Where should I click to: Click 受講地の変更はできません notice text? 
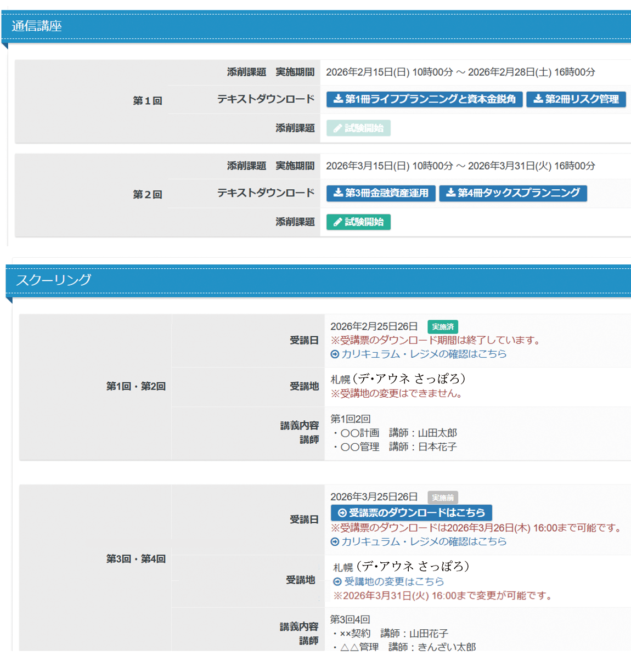point(398,393)
